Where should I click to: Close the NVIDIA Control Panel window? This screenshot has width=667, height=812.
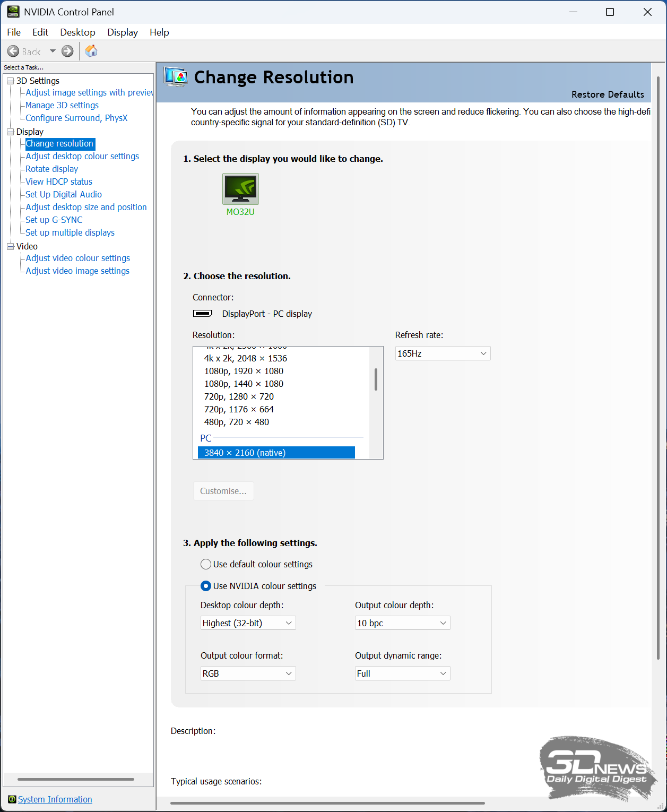(647, 12)
